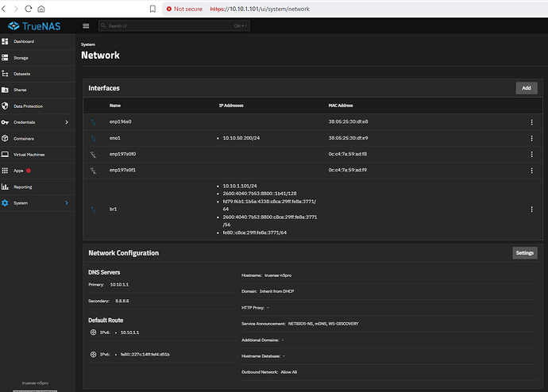Click the Apps grid icon
The image size is (548, 392).
(5, 171)
